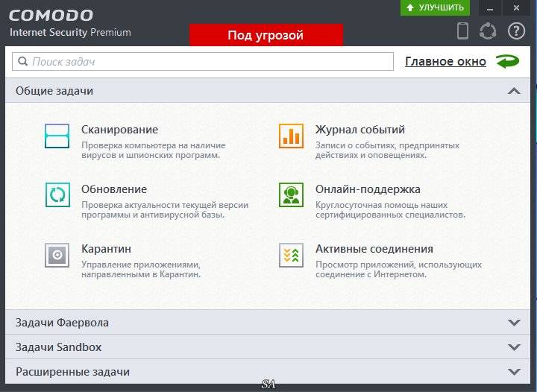The image size is (537, 392).
Task: Go back via Главное окно link
Action: click(x=445, y=62)
